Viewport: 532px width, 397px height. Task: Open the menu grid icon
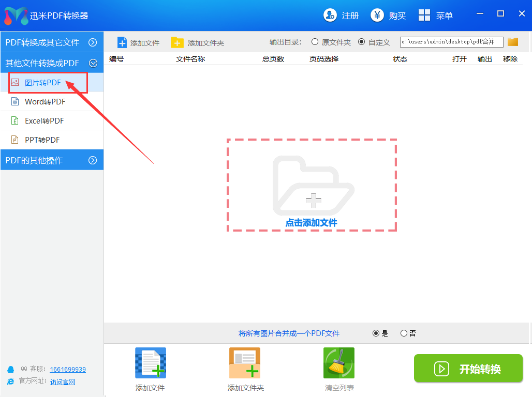click(424, 16)
